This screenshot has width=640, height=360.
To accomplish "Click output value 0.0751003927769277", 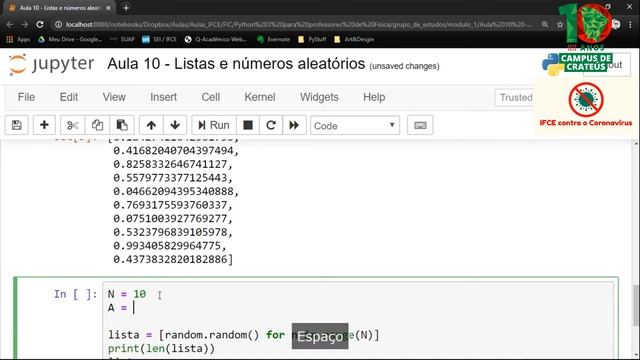I will pos(173,218).
